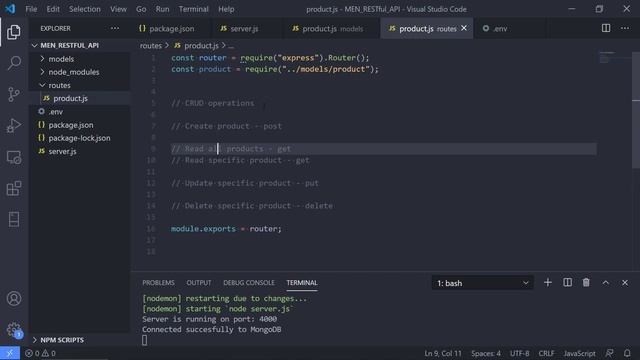Open the Go menu
640x360 pixels.
pyautogui.click(x=141, y=9)
